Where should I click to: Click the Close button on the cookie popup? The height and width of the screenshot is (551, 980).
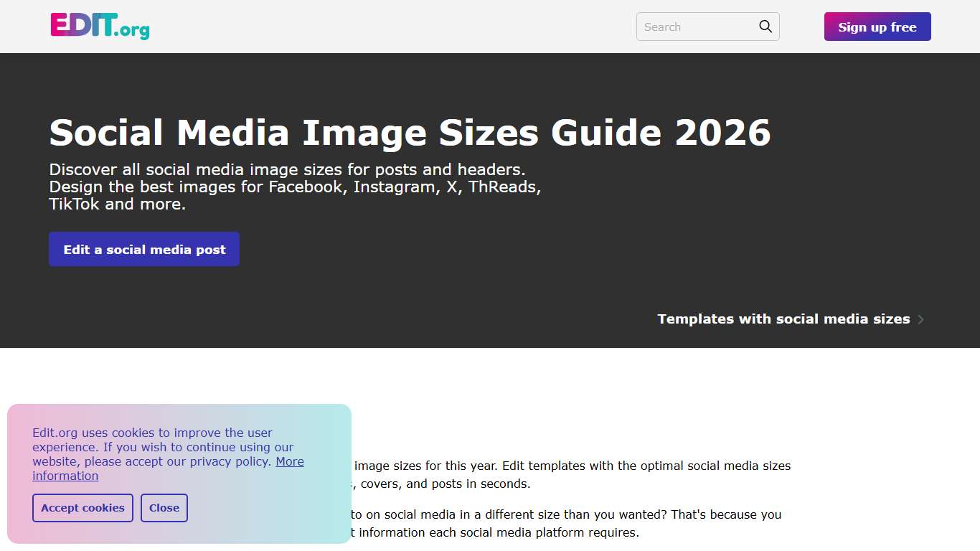(164, 507)
